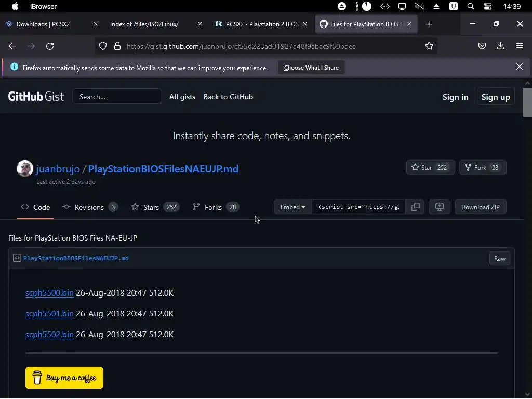Close the PCSX2 - Playstation 2 BIOS tab
This screenshot has width=532, height=399.
coord(304,24)
